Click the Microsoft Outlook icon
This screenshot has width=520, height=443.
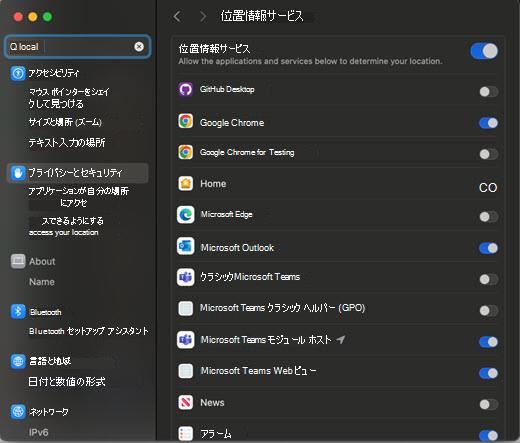point(185,246)
